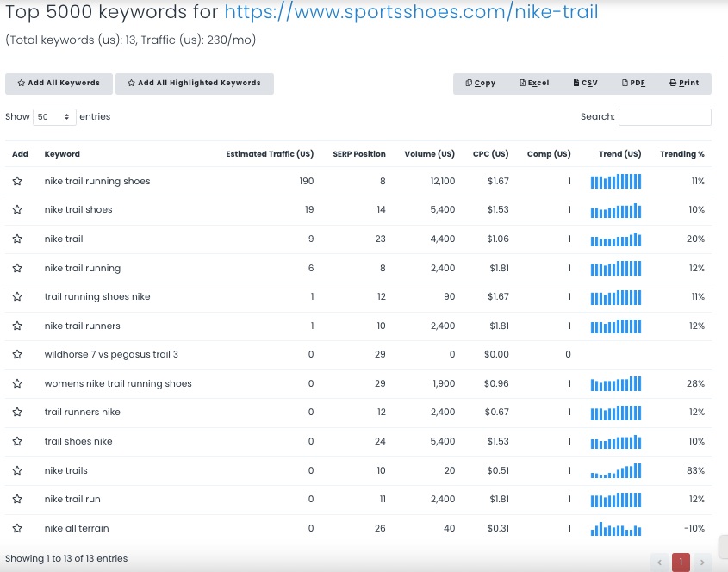Click the next page arrow

click(x=702, y=563)
